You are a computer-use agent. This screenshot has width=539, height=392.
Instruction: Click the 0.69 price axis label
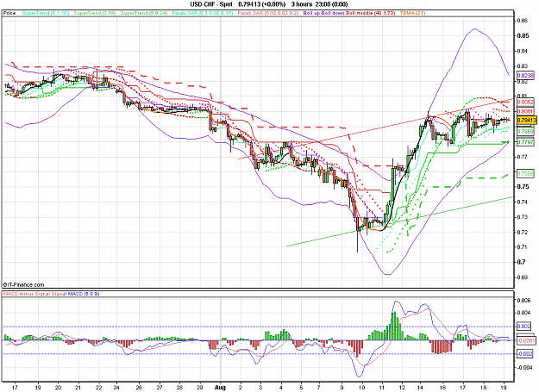coord(523,277)
